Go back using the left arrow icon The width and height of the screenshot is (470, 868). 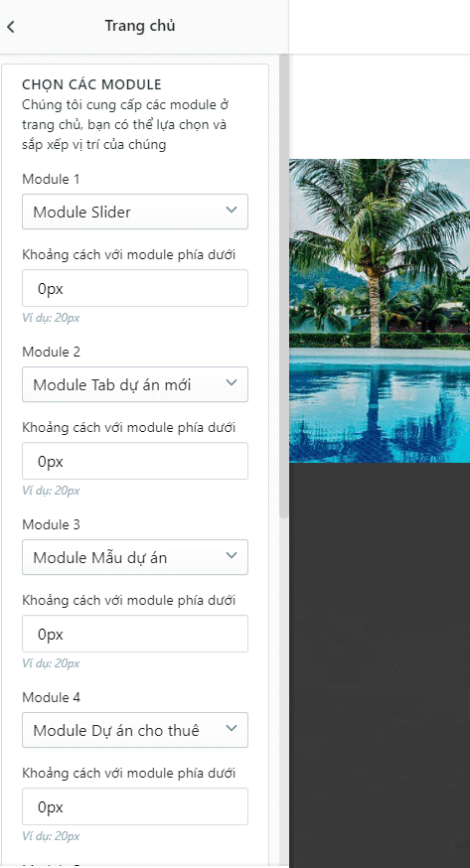11,27
